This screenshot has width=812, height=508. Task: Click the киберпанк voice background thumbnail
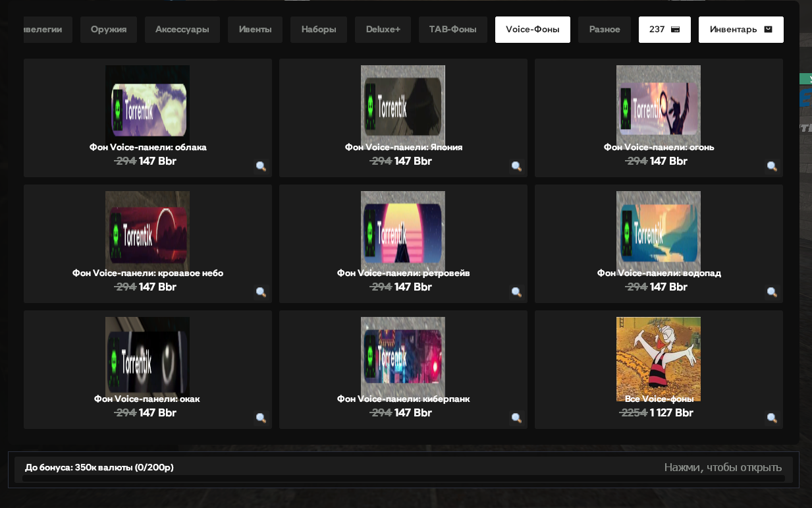click(x=403, y=359)
